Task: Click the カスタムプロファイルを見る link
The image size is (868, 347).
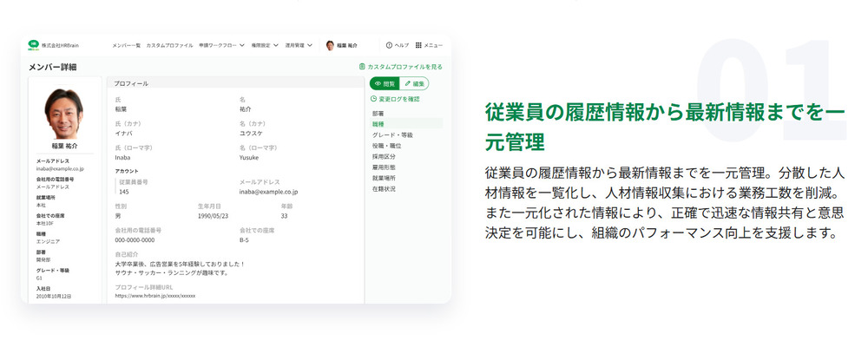Action: [x=401, y=67]
